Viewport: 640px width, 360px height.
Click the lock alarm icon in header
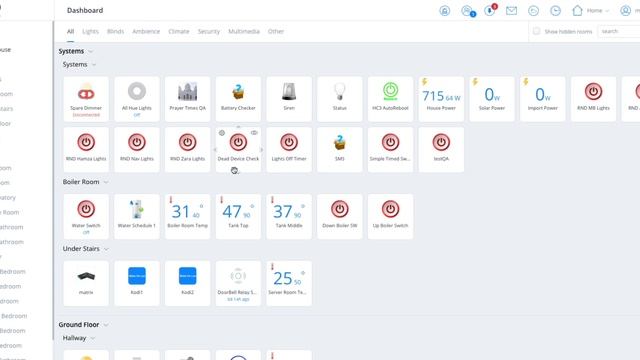[x=444, y=11]
